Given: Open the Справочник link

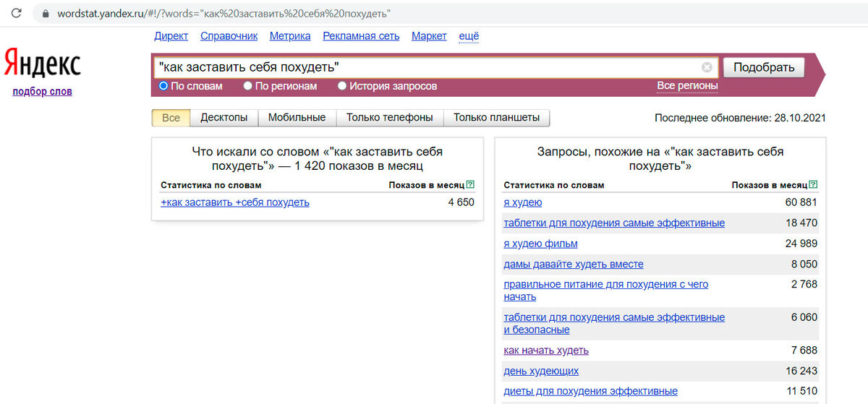Looking at the screenshot, I should click(x=229, y=36).
